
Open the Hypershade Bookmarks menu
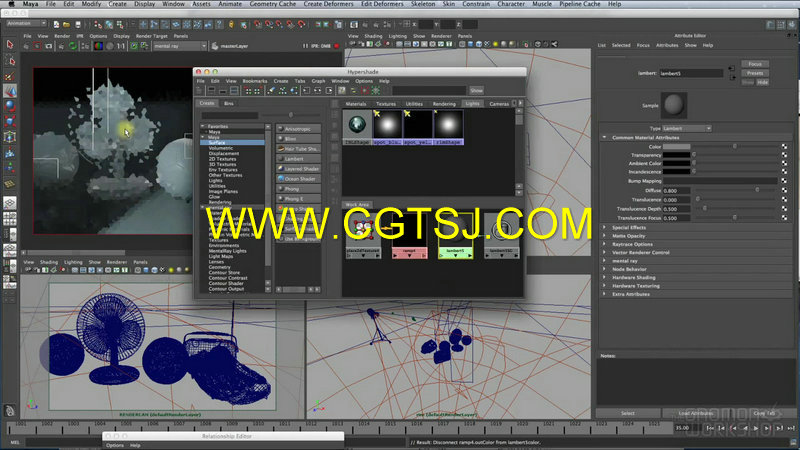255,81
